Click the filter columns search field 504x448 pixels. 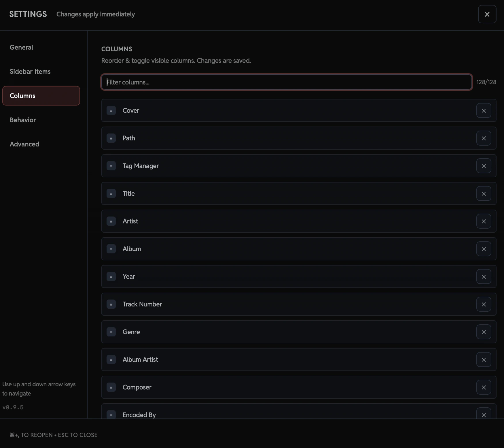pyautogui.click(x=286, y=82)
